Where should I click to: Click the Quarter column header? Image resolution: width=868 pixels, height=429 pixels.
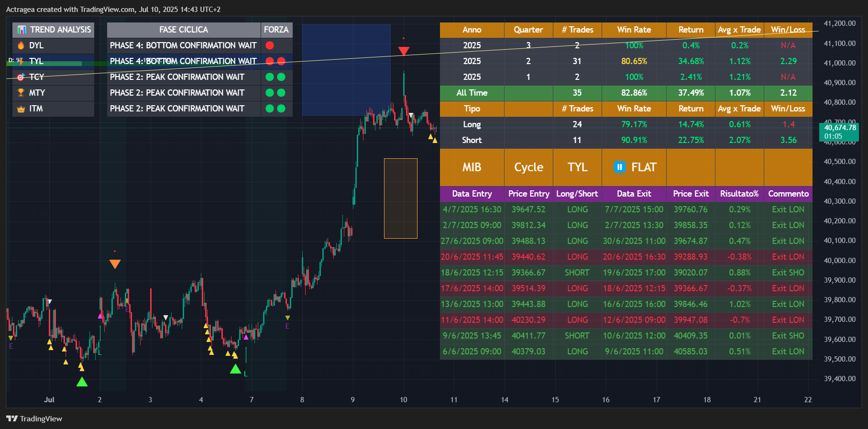528,30
